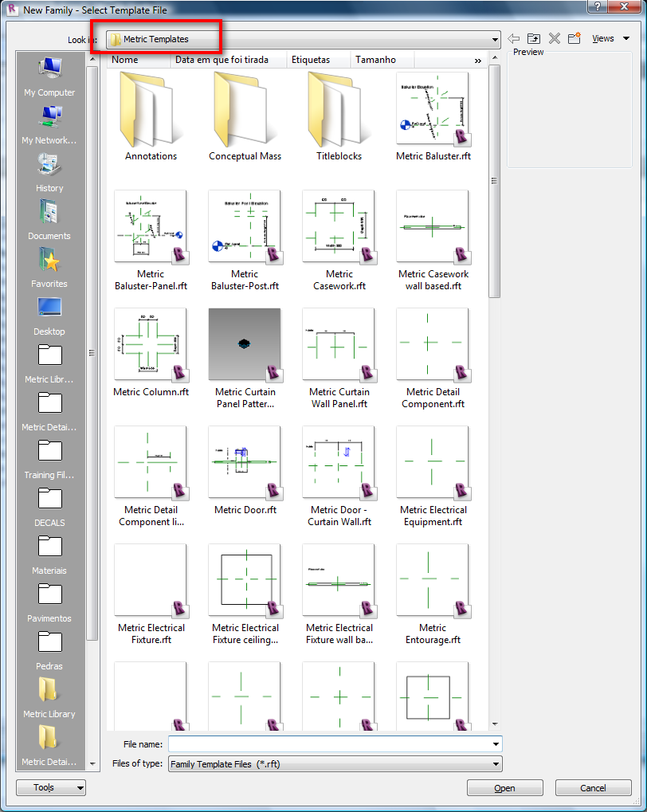Sort by Tamanho column header
This screenshot has width=647, height=812.
(382, 60)
